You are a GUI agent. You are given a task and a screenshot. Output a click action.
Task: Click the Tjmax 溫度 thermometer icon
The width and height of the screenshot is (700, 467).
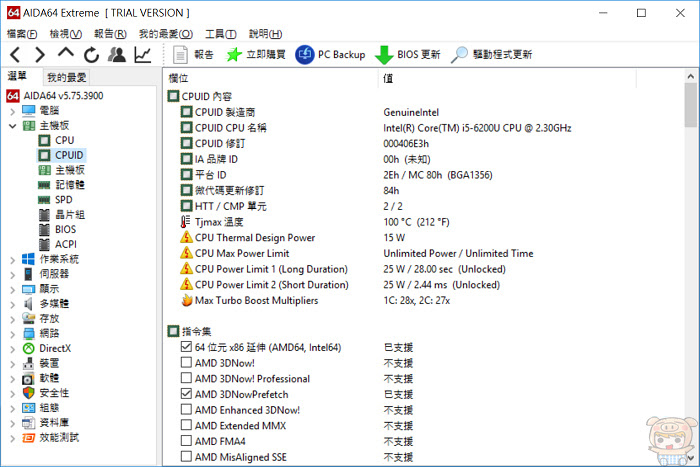coord(185,221)
